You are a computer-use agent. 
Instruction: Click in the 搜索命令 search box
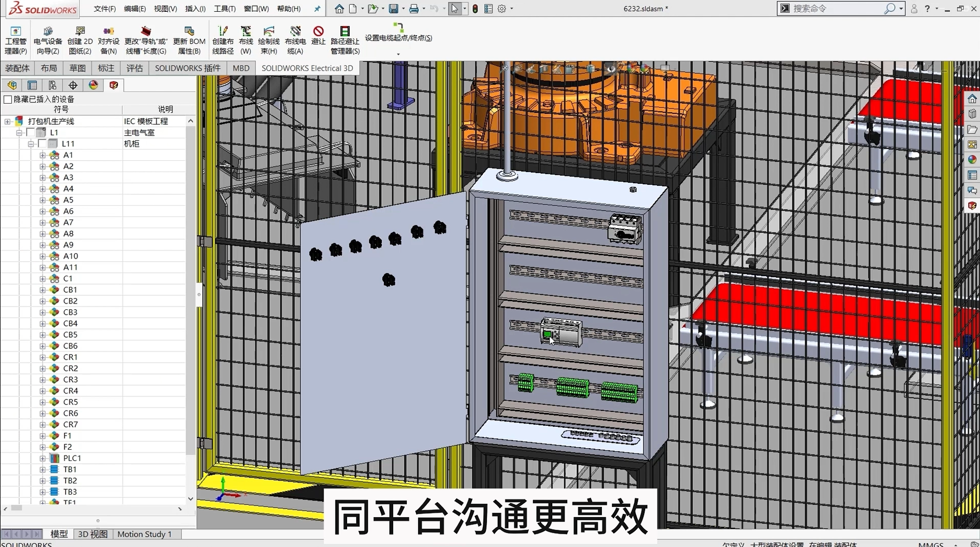coord(836,9)
